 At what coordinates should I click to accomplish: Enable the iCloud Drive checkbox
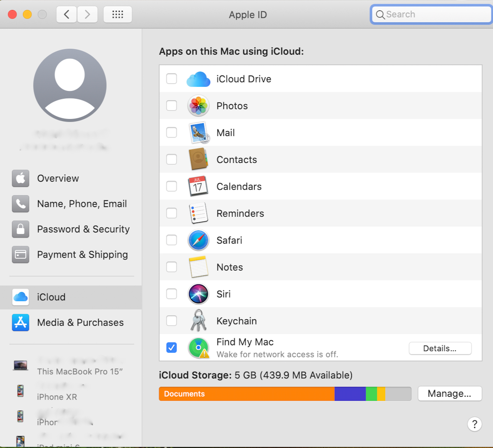coord(171,79)
